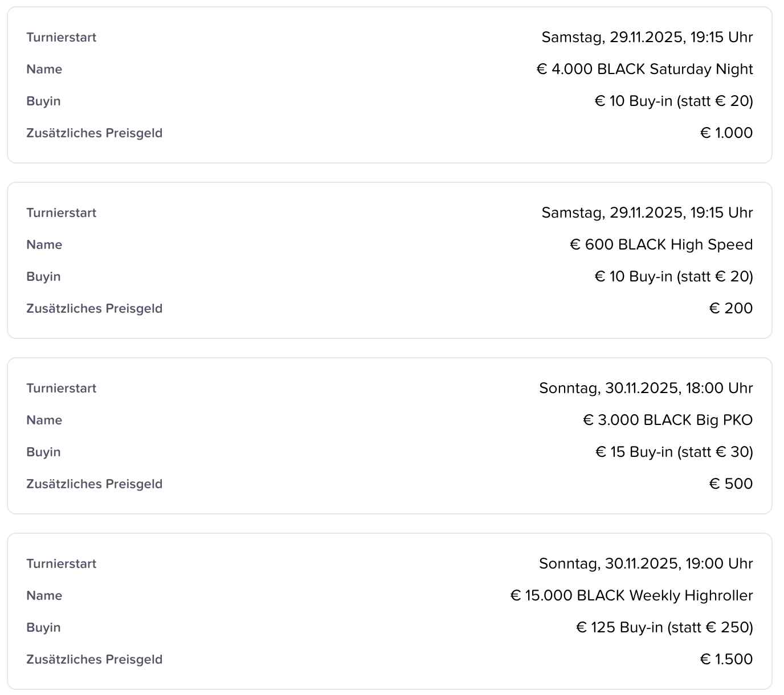Click the € 15 Buy-in (statt € 30) text
This screenshot has height=695, width=784.
(674, 452)
